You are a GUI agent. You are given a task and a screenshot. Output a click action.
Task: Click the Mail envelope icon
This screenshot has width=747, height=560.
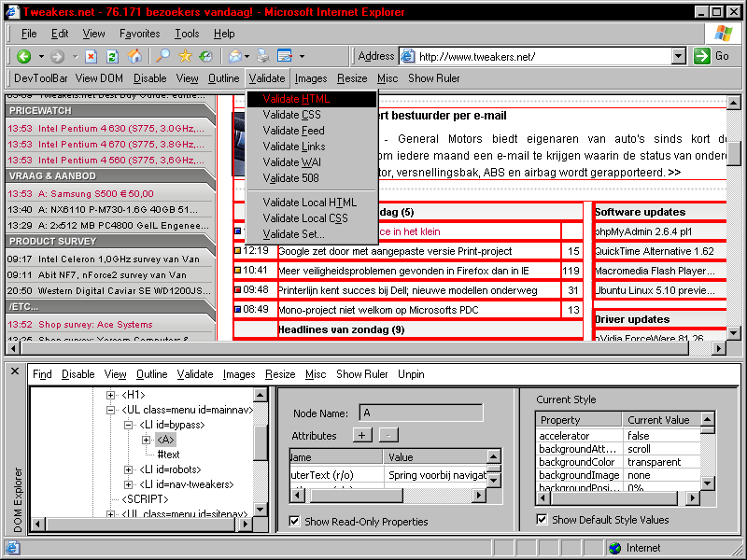(x=235, y=56)
